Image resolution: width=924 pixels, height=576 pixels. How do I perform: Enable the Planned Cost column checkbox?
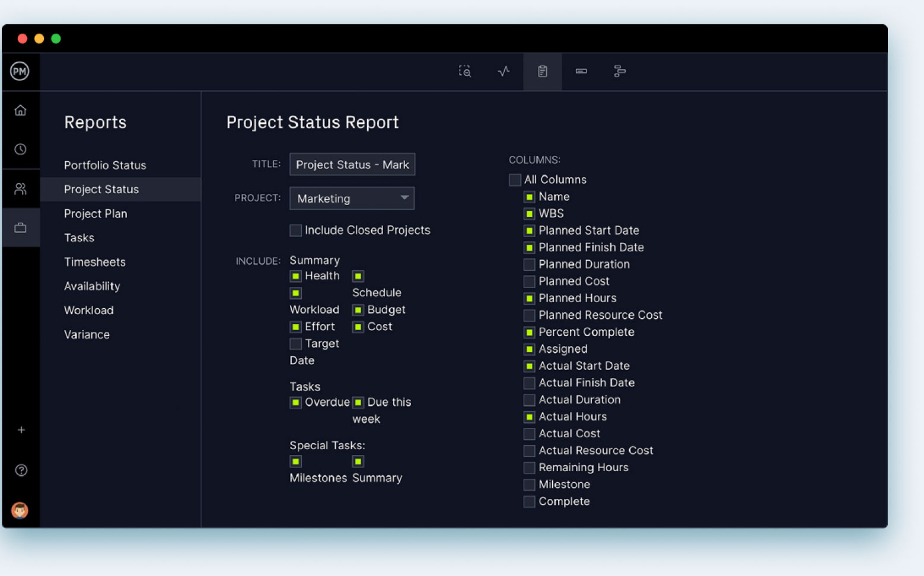[x=528, y=281]
